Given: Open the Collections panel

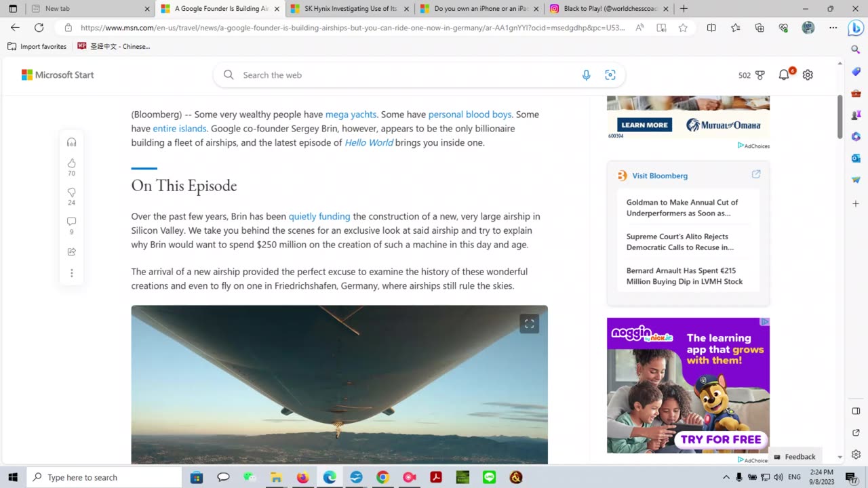Looking at the screenshot, I should click(x=759, y=28).
